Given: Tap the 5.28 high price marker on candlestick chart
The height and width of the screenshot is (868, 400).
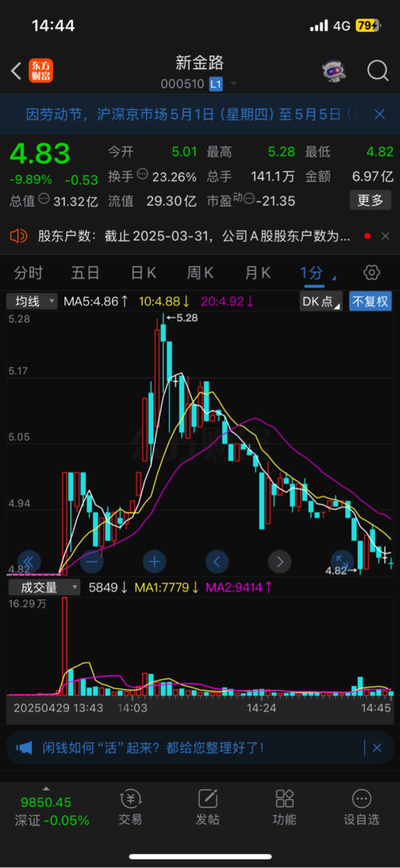Looking at the screenshot, I should [x=182, y=317].
